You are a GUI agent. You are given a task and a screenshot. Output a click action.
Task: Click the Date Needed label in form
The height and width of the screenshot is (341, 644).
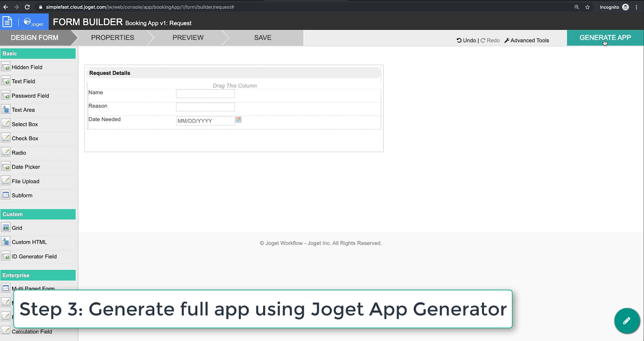click(105, 119)
